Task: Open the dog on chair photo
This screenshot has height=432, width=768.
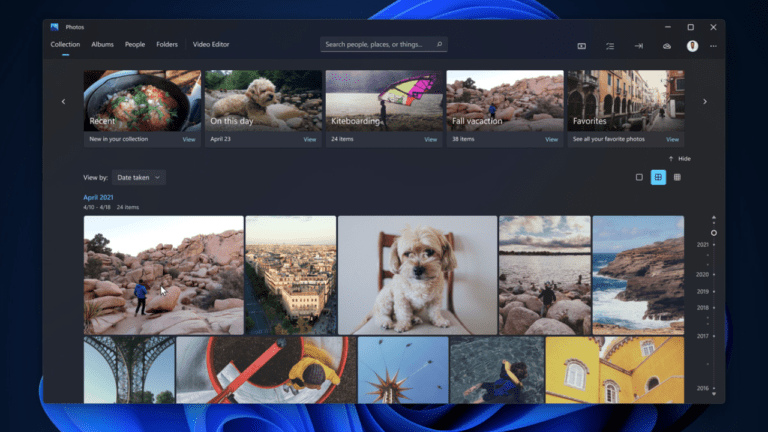Action: tap(417, 275)
